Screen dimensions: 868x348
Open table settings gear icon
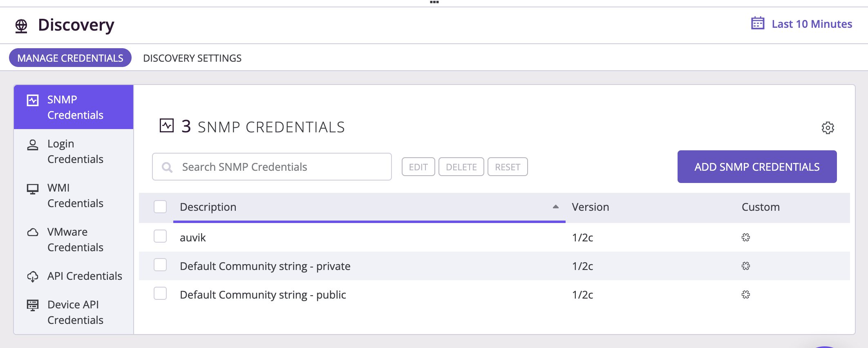coord(828,128)
